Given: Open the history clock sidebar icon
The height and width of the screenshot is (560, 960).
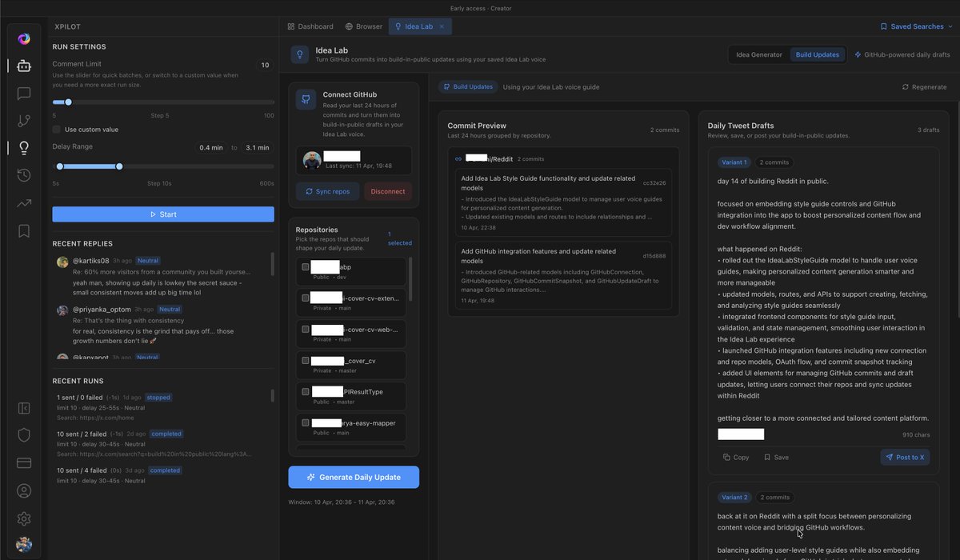Looking at the screenshot, I should click(x=24, y=175).
